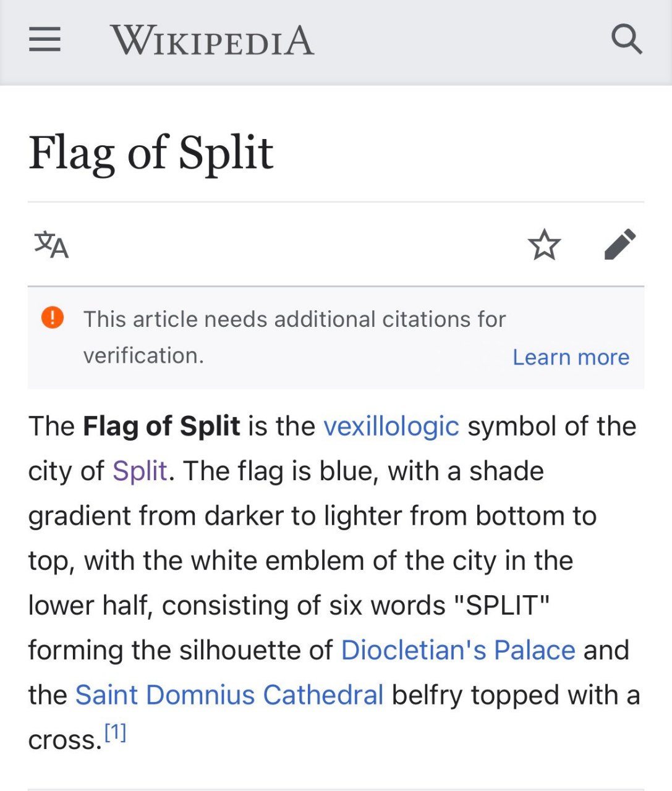Open the "Saint Domnius Cathedral" link
This screenshot has height=791, width=672.
click(x=229, y=695)
